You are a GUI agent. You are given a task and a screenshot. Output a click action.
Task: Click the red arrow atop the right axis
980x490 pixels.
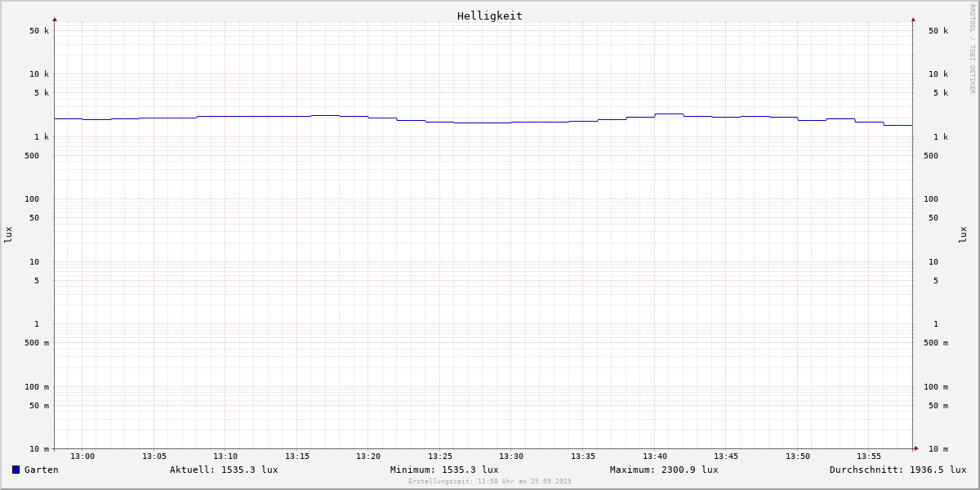coord(913,19)
